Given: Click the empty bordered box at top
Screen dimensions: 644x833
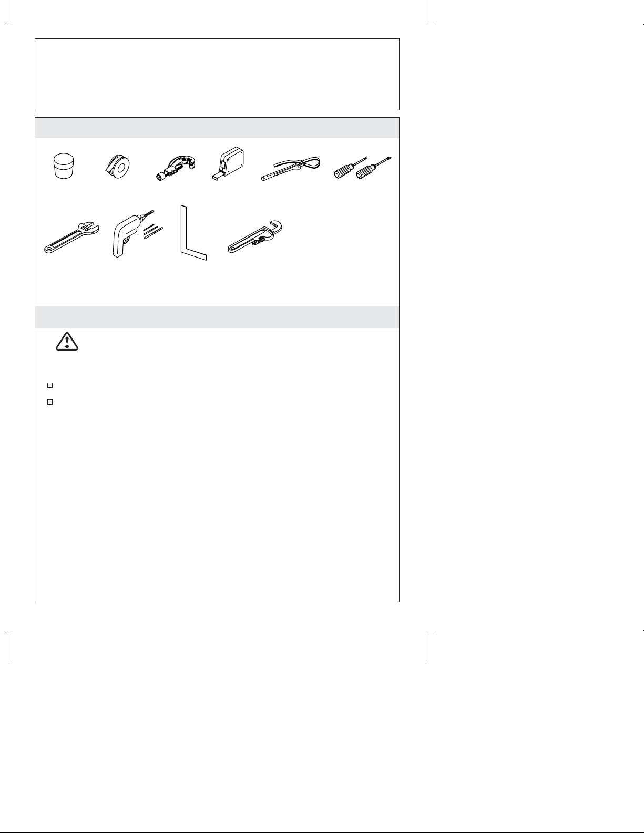Looking at the screenshot, I should pyautogui.click(x=217, y=74).
